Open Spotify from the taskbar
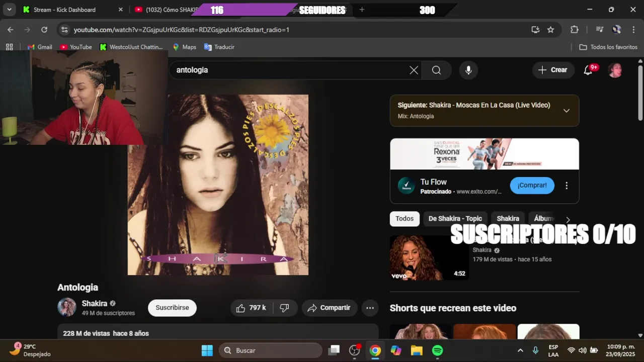The height and width of the screenshot is (362, 644). coord(437,350)
